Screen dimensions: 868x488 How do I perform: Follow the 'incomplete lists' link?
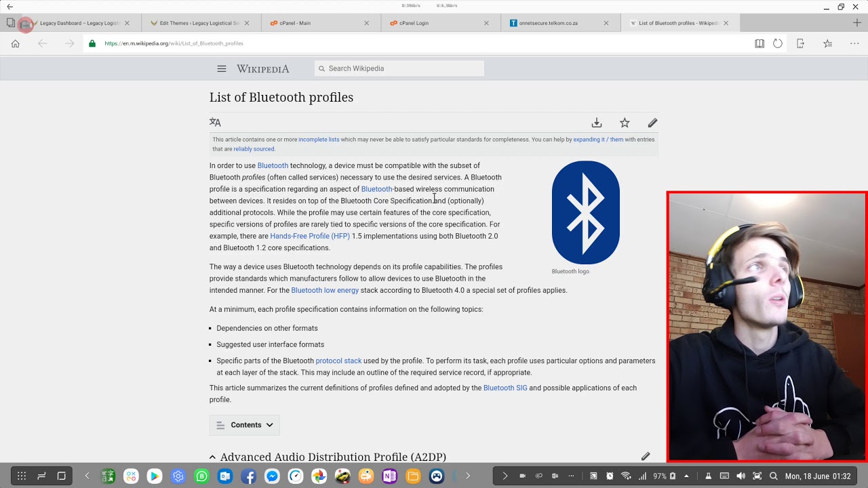[319, 140]
